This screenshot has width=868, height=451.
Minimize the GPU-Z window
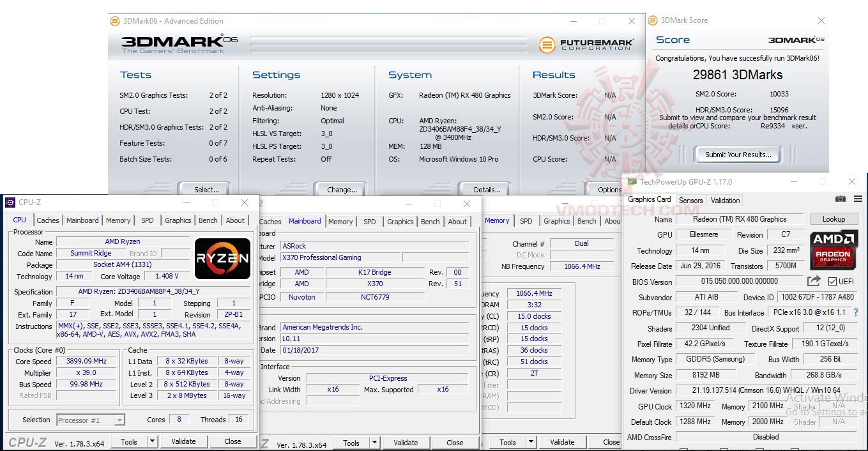click(793, 182)
